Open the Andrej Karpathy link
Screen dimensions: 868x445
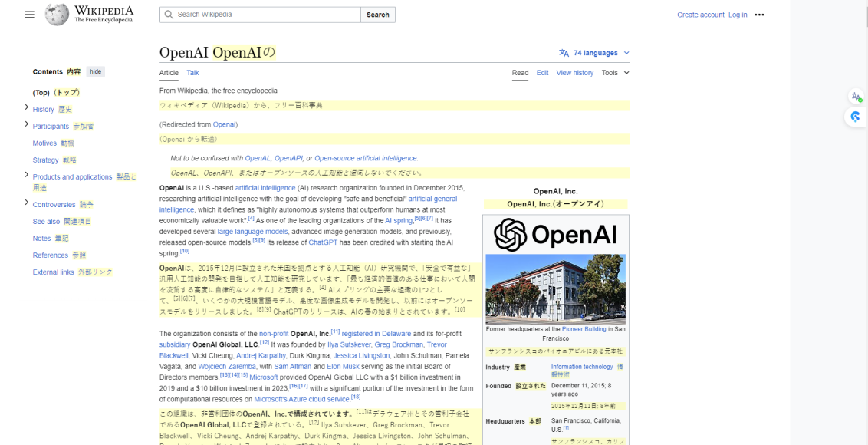(261, 355)
